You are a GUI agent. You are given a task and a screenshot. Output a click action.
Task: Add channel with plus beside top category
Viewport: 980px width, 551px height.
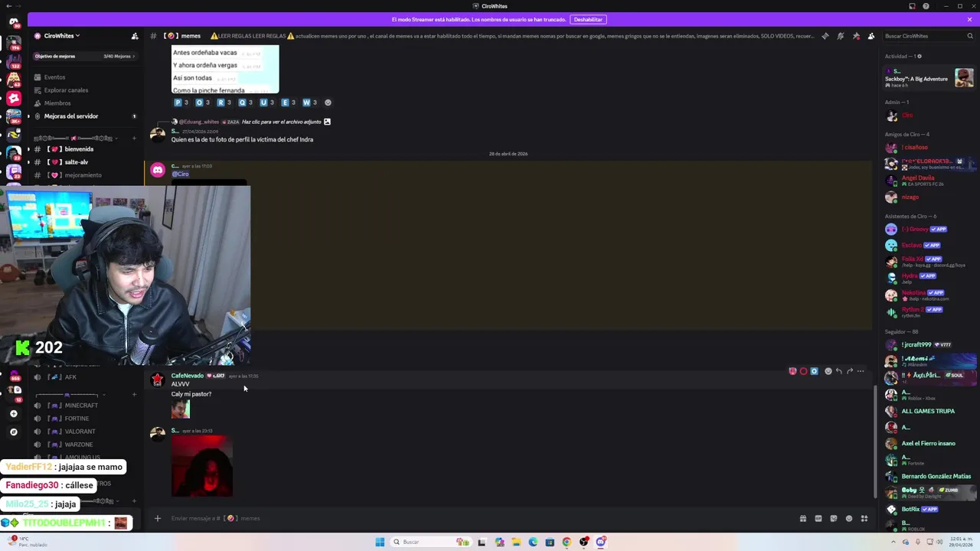click(134, 138)
